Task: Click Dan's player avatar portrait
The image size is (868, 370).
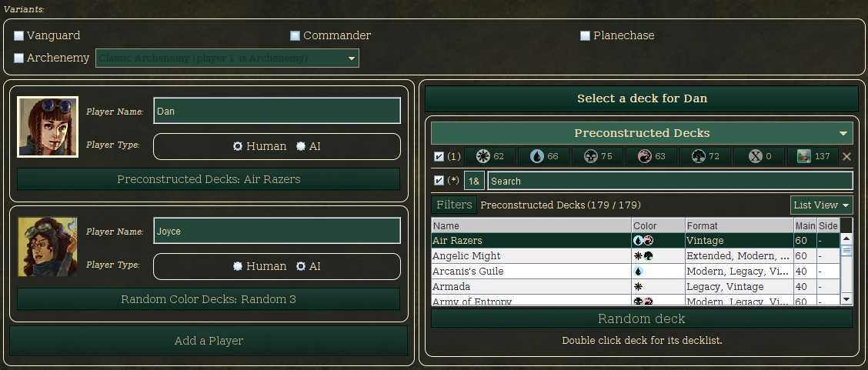Action: click(x=48, y=127)
